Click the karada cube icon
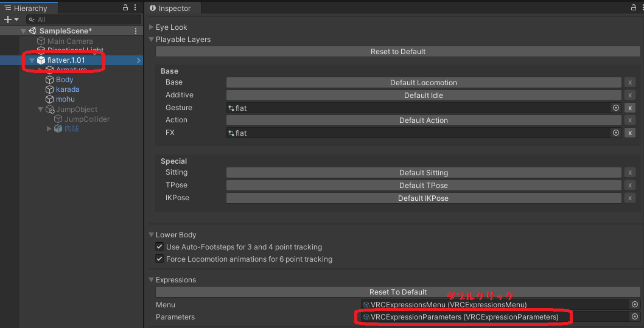The height and width of the screenshot is (328, 644). pos(50,89)
